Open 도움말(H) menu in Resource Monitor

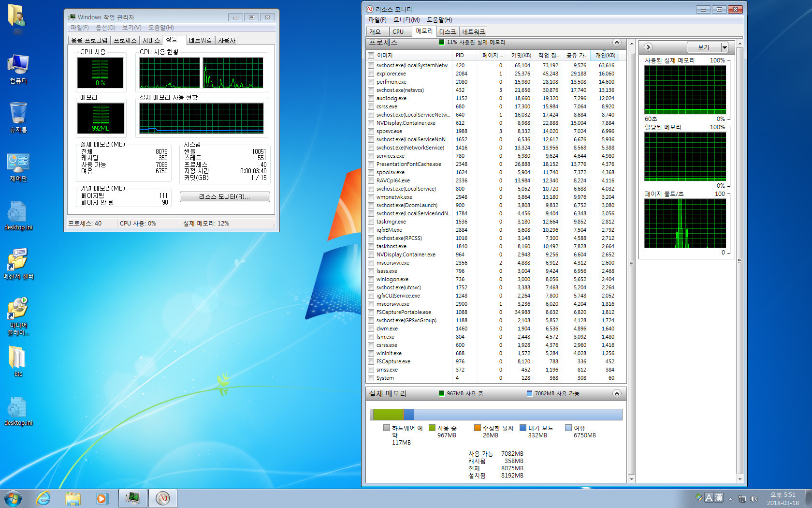click(x=439, y=20)
